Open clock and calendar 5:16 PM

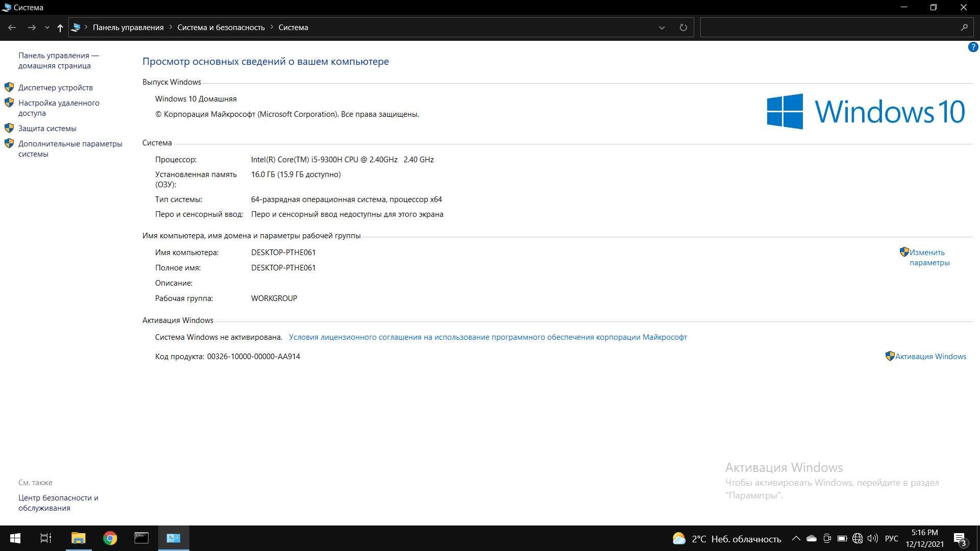pos(924,538)
